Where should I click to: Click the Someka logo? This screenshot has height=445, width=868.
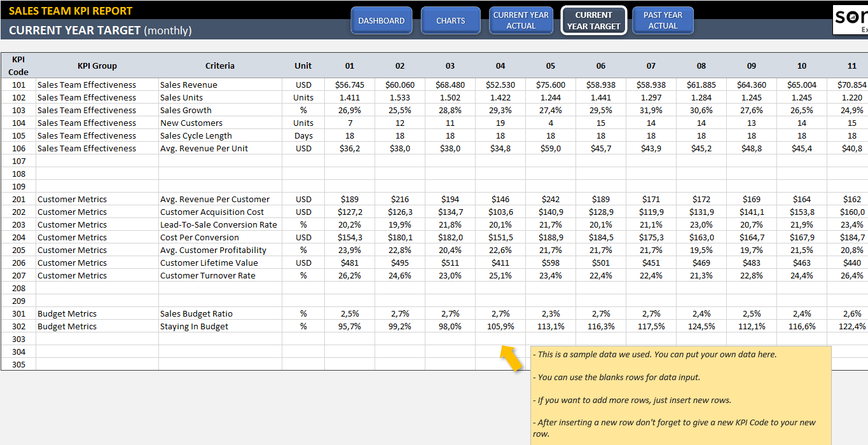coord(850,19)
